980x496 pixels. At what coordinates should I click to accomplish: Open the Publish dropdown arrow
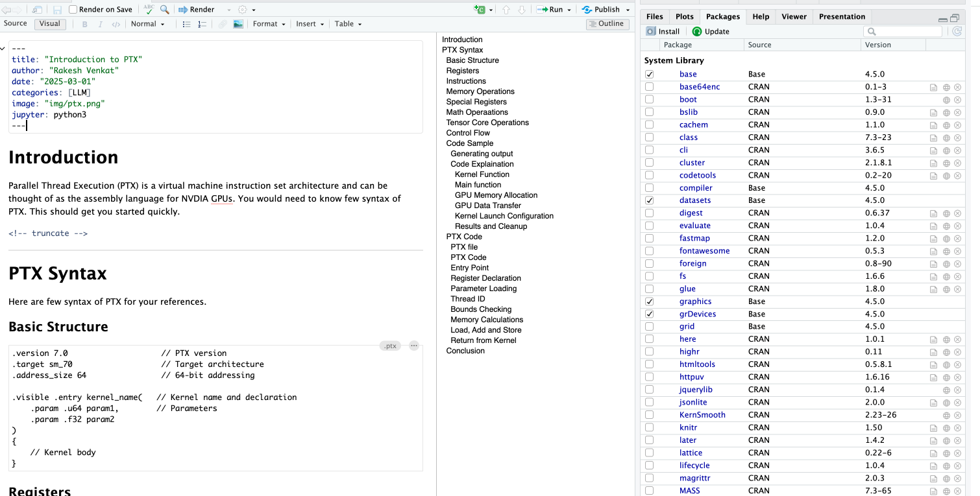[626, 10]
